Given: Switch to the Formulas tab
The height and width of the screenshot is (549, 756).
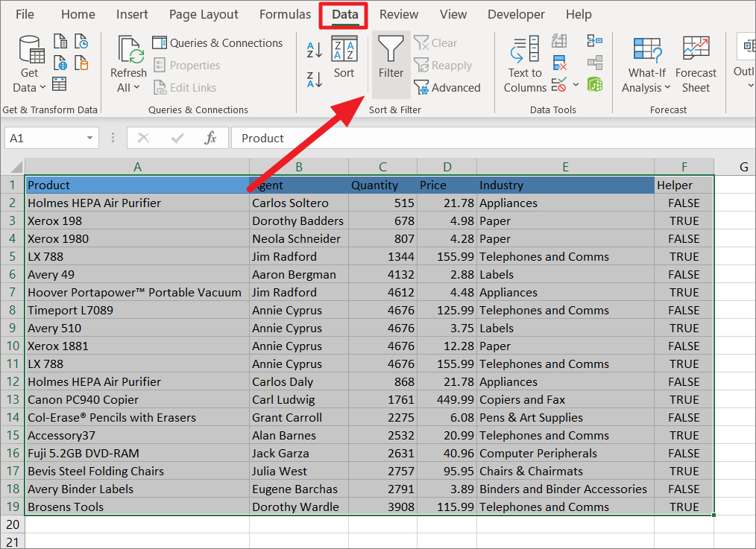Looking at the screenshot, I should point(285,14).
